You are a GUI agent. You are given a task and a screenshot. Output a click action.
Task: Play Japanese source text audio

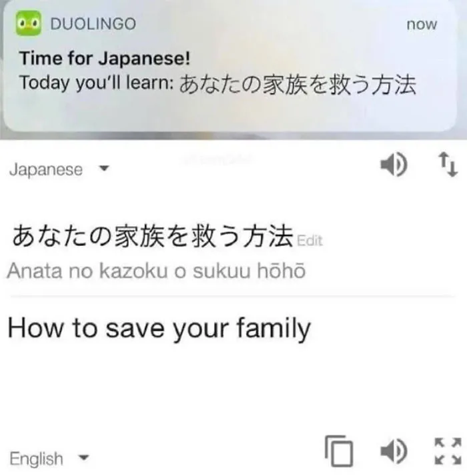point(394,165)
